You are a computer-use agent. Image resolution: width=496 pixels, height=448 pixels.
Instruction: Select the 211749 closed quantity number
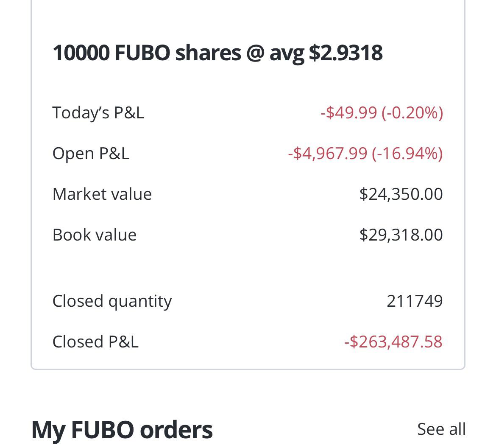pyautogui.click(x=414, y=301)
